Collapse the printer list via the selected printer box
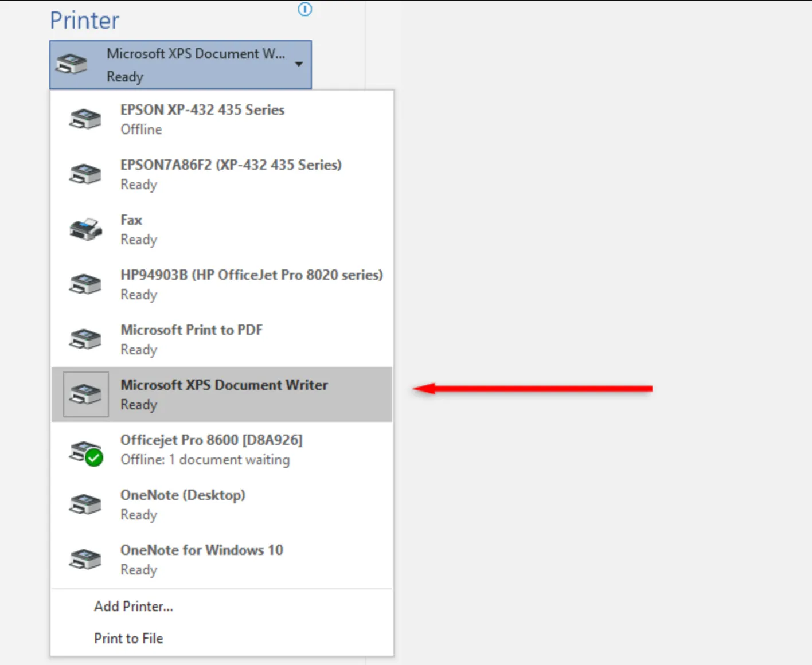Viewport: 812px width, 665px height. click(x=181, y=64)
